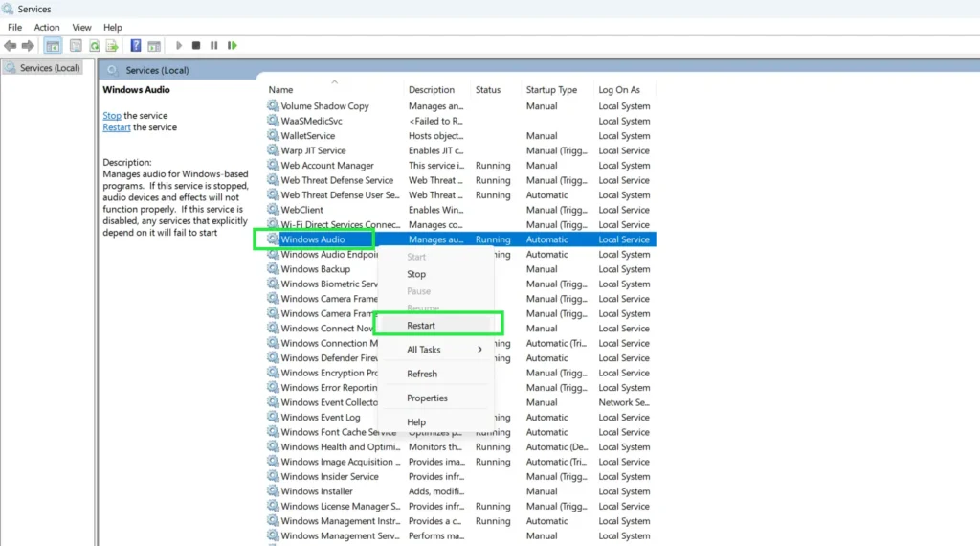980x546 pixels.
Task: Select the Windows Event Collector row
Action: (x=460, y=402)
